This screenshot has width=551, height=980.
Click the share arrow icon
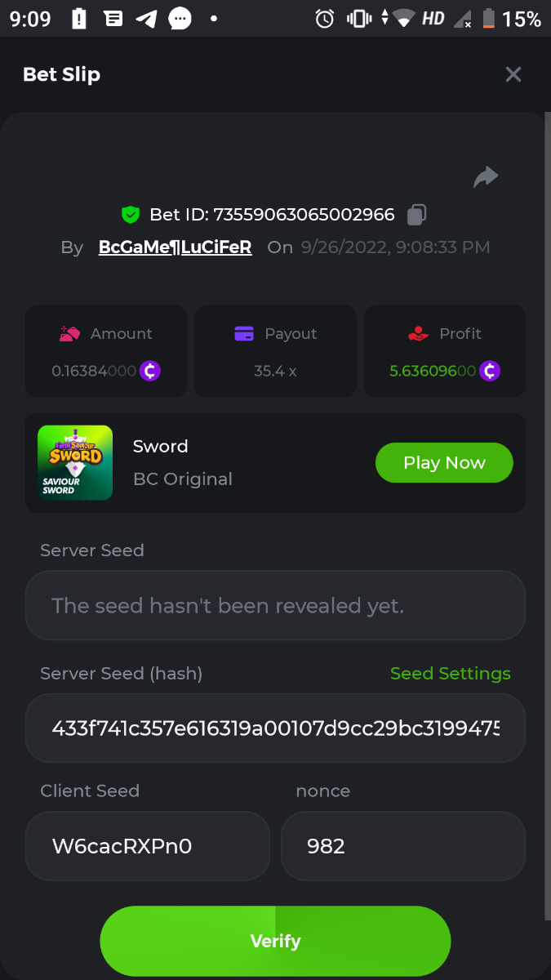point(486,176)
